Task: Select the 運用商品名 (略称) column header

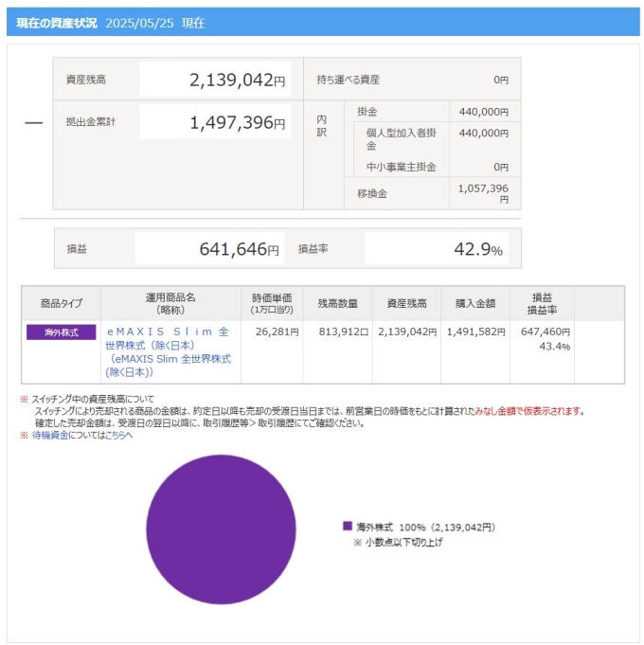Action: click(x=170, y=303)
